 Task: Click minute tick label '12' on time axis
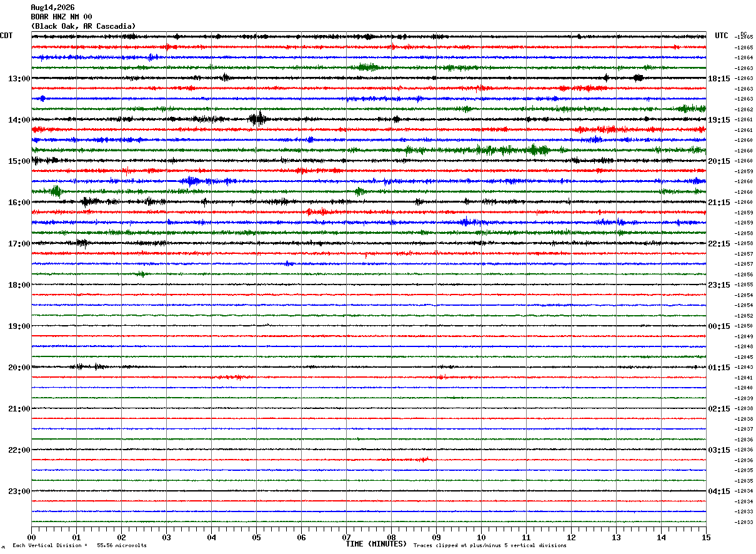(571, 537)
